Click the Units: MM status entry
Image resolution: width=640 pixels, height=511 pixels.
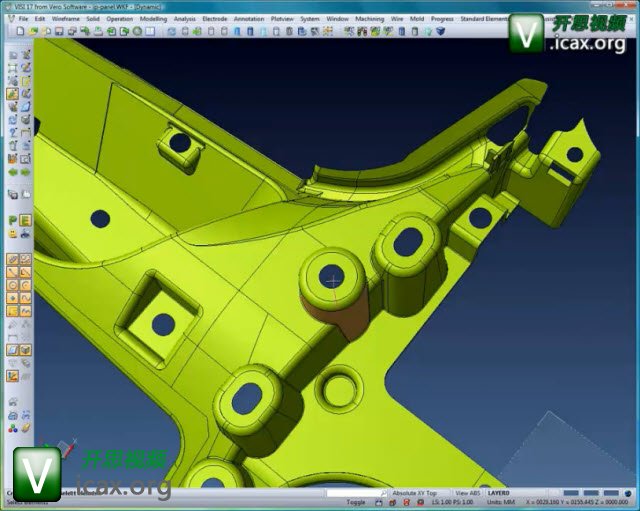coord(500,502)
